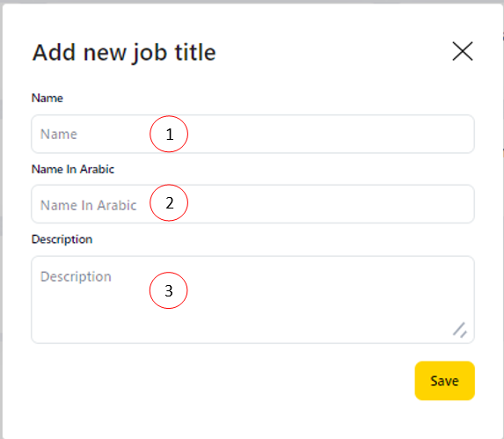This screenshot has height=439, width=504.
Task: Focus the Name In Arabic input field
Action: 252,204
